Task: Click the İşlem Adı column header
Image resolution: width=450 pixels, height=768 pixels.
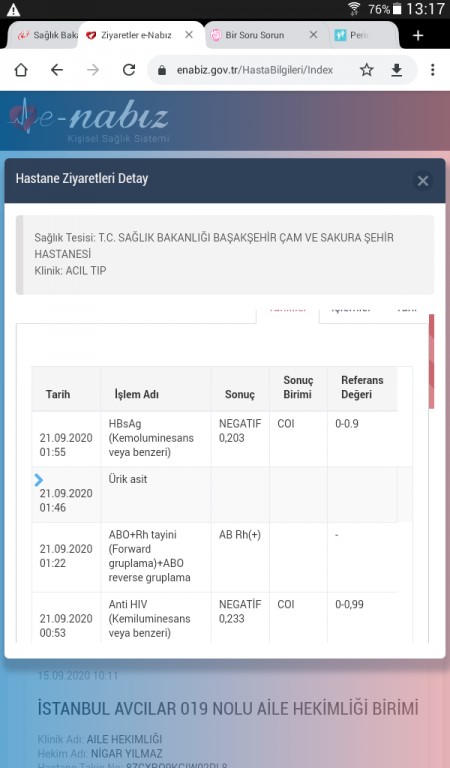Action: tap(137, 394)
